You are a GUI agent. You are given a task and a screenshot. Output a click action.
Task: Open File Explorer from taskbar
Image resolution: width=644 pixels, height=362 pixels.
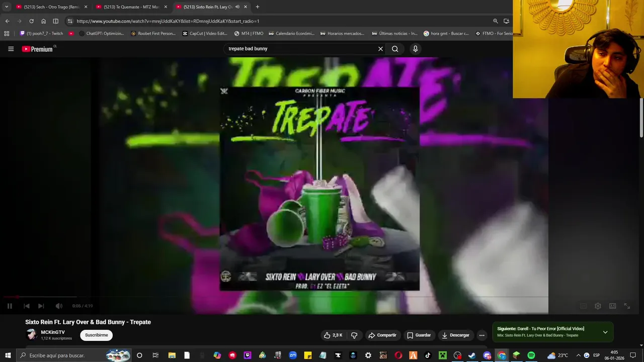[x=172, y=355]
